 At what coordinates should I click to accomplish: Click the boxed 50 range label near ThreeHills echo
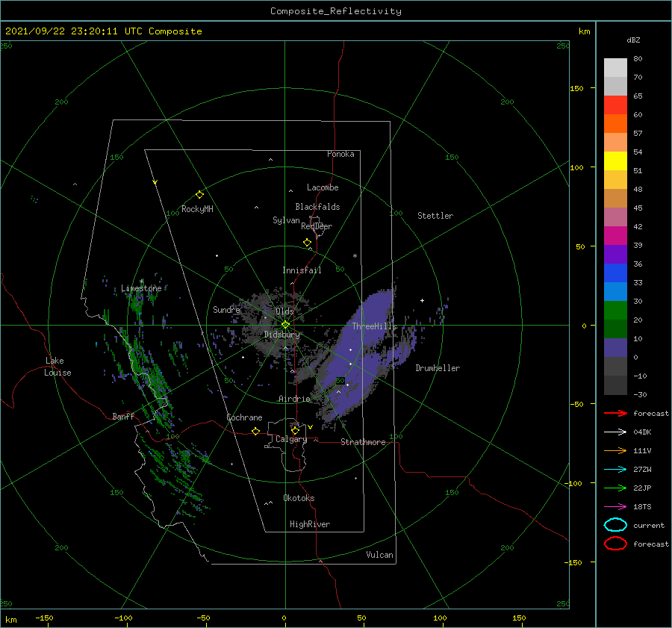coord(340,381)
